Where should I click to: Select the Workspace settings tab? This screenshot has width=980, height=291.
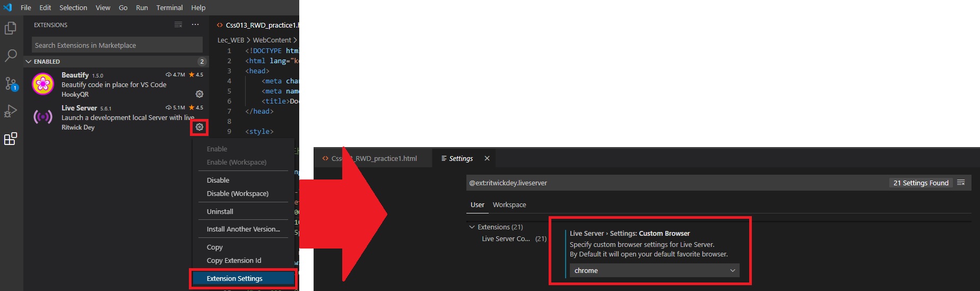[x=509, y=204]
